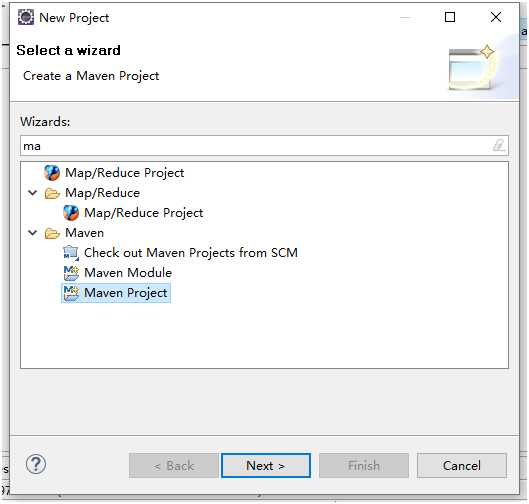Maximize the New Project dialog
Image resolution: width=529 pixels, height=504 pixels.
pyautogui.click(x=450, y=17)
